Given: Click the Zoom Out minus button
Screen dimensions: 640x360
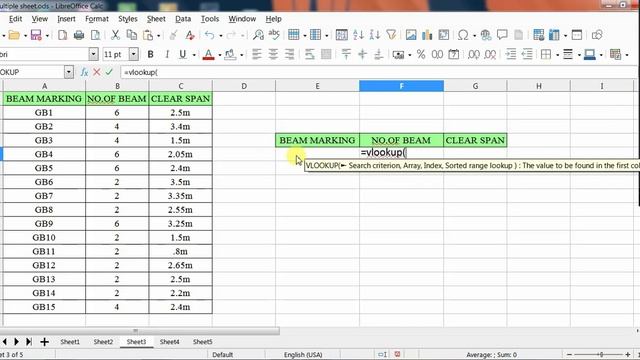Looking at the screenshot, I should point(569,355).
